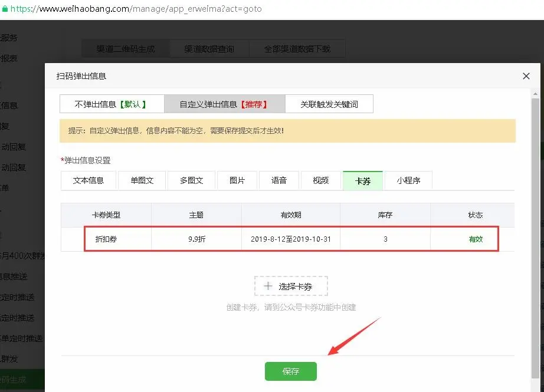Select the 自定义弹出信息【推荐】 tab
This screenshot has width=544, height=392.
point(224,104)
